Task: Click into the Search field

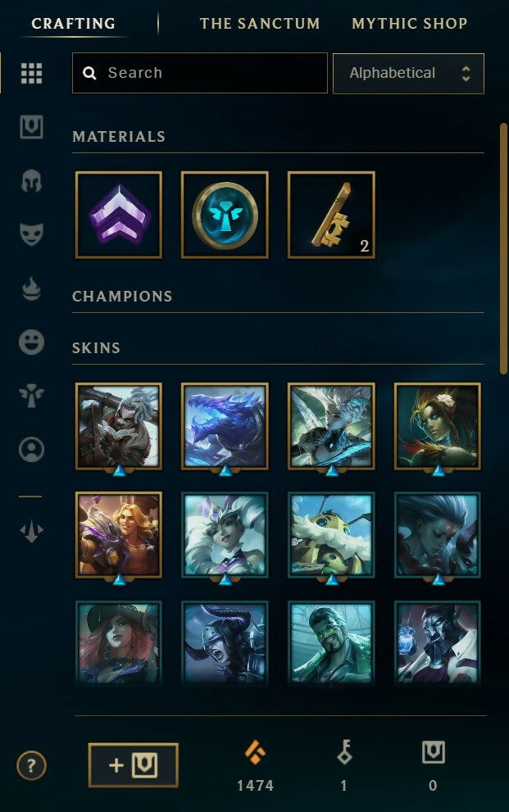Action: (x=200, y=73)
